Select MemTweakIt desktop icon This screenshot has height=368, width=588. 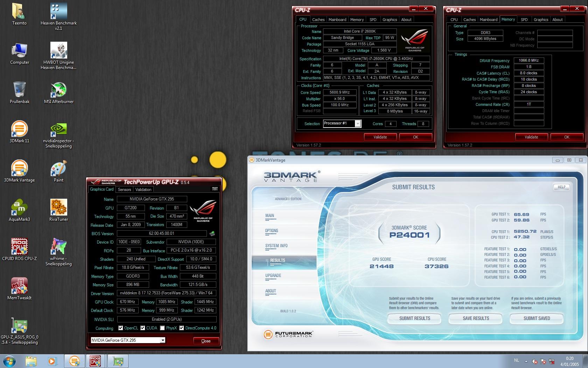tap(19, 289)
